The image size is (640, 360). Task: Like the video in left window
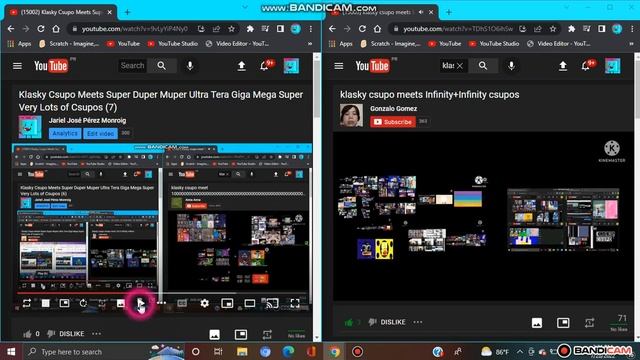coord(27,334)
